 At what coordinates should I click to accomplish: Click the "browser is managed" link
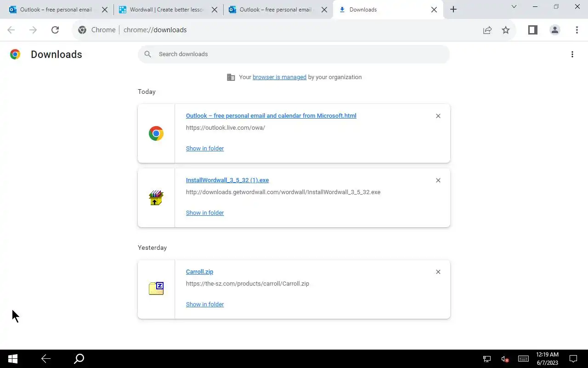point(279,77)
